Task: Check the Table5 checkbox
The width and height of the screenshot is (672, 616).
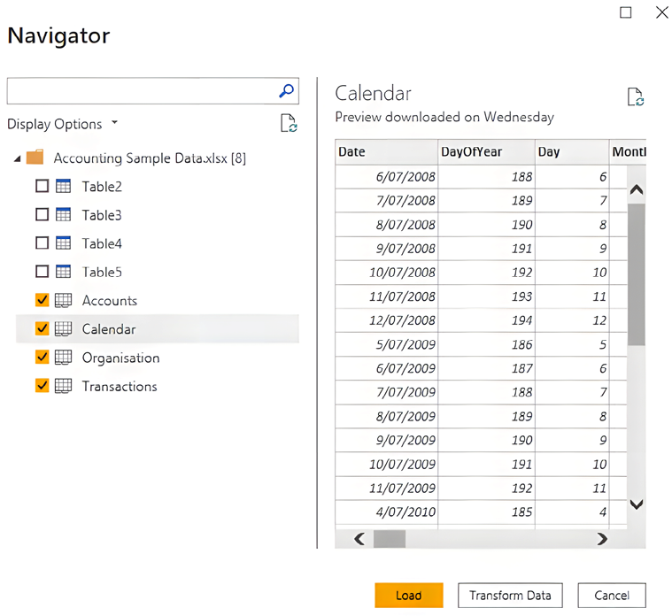Action: tap(42, 272)
